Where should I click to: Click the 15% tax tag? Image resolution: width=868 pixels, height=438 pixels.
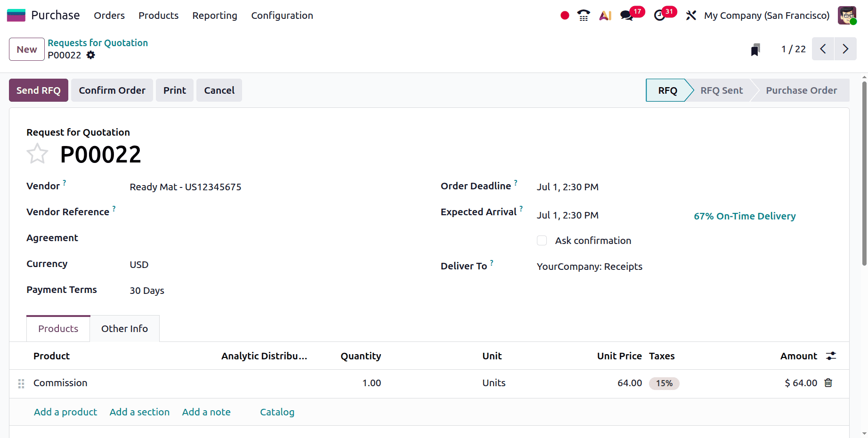coord(664,383)
